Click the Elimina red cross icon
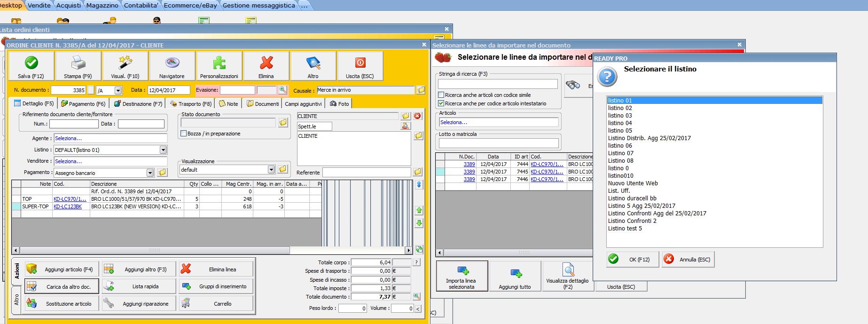868x324 pixels. click(266, 63)
